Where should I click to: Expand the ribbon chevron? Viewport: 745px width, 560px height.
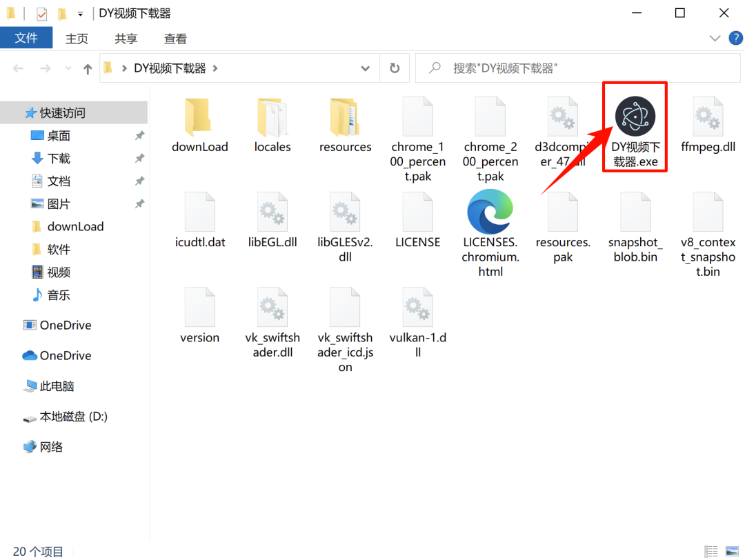(x=715, y=39)
